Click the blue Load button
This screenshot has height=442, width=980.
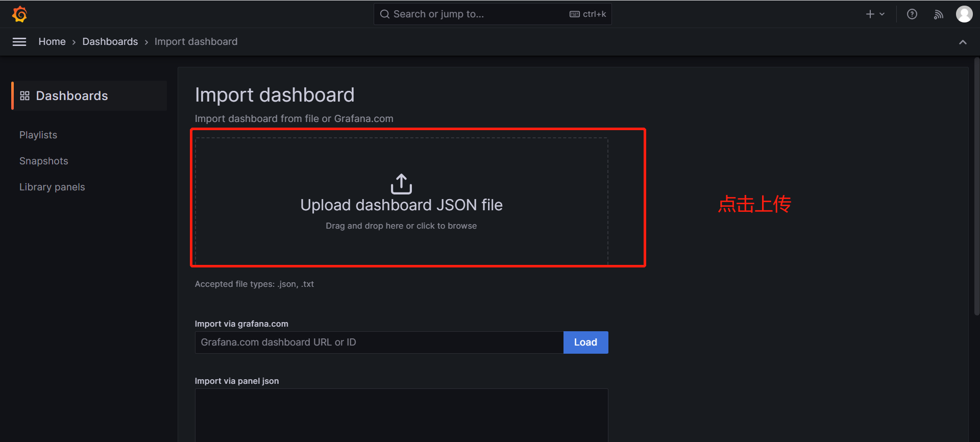click(x=585, y=342)
